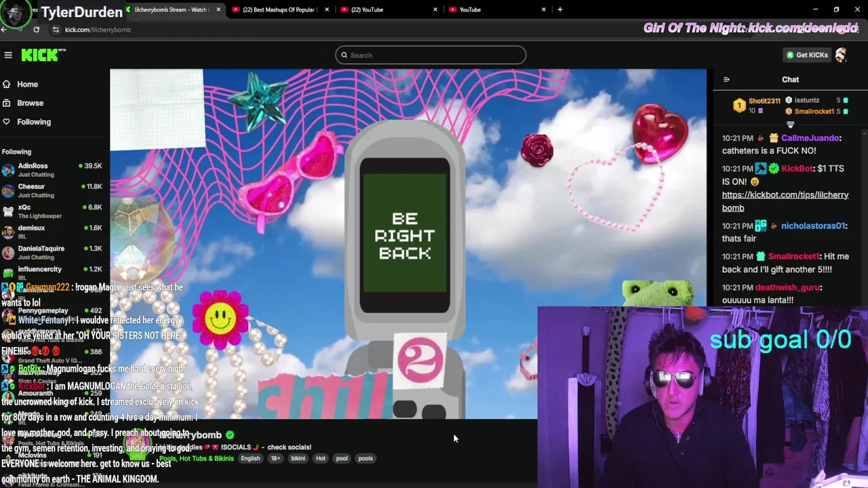Click nicholastoras01 username in chat
868x488 pixels.
(813, 226)
